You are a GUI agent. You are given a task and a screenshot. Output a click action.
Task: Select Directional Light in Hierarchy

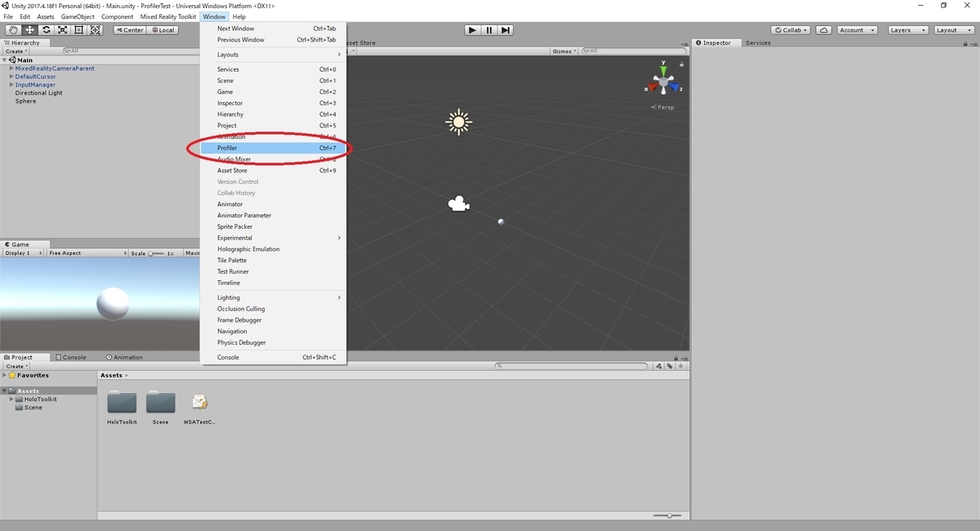tap(38, 93)
